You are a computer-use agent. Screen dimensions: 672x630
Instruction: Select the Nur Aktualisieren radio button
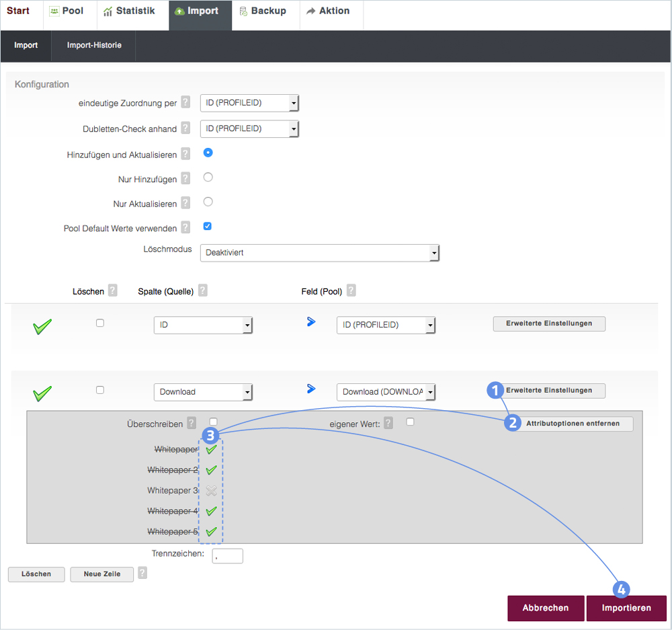click(x=208, y=202)
